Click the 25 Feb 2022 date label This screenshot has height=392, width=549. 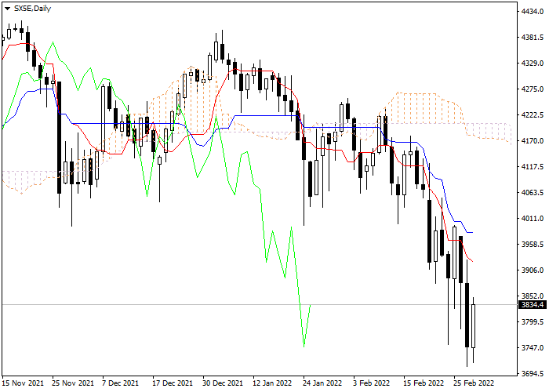pyautogui.click(x=474, y=383)
